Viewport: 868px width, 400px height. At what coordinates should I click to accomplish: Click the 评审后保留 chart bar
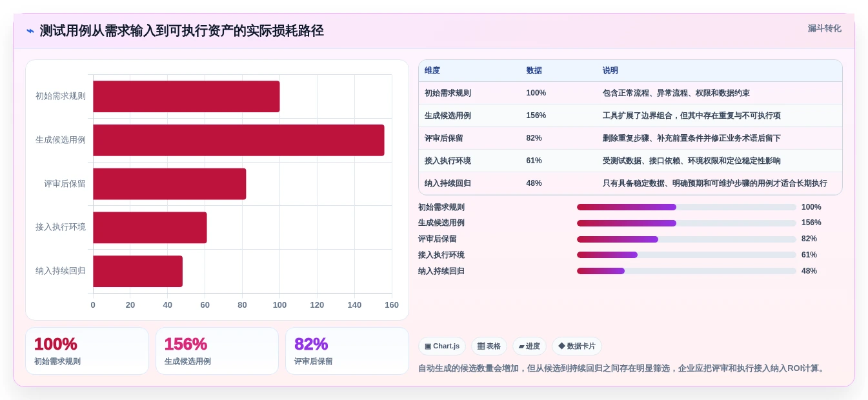(170, 184)
